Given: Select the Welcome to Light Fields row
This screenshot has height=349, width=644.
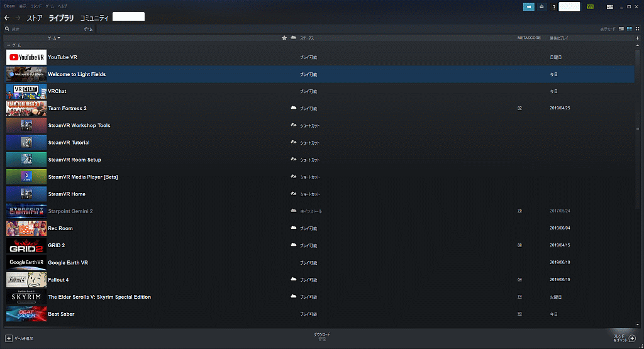Looking at the screenshot, I should (319, 74).
